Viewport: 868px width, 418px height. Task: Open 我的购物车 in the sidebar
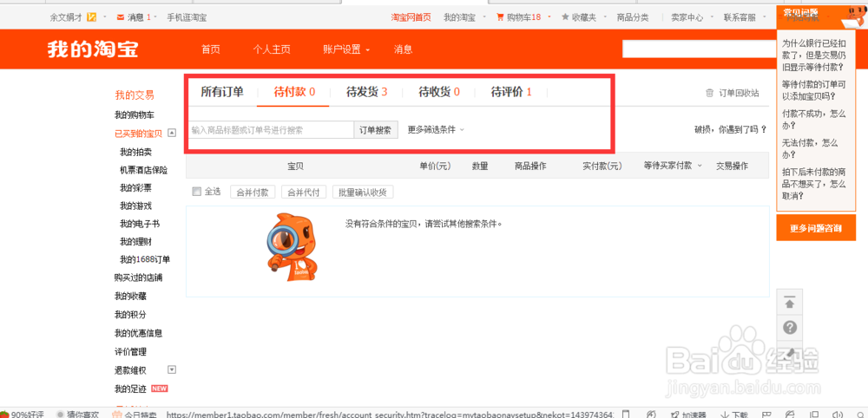click(x=135, y=115)
